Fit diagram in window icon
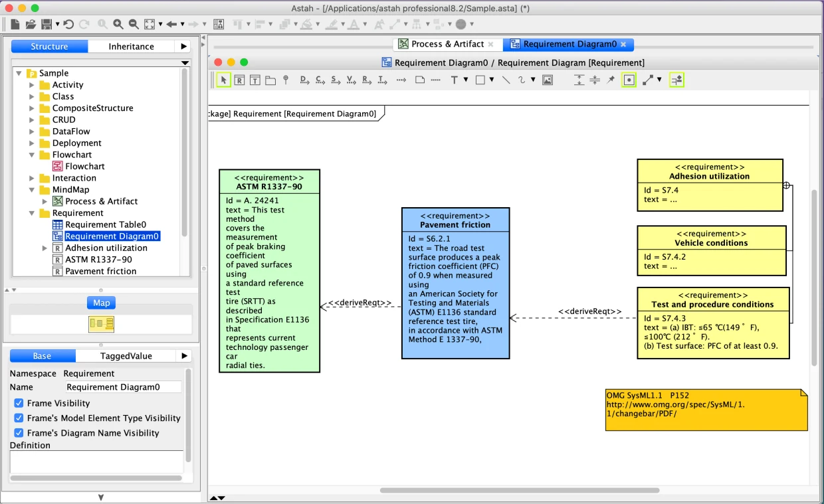This screenshot has width=824, height=504. click(150, 25)
